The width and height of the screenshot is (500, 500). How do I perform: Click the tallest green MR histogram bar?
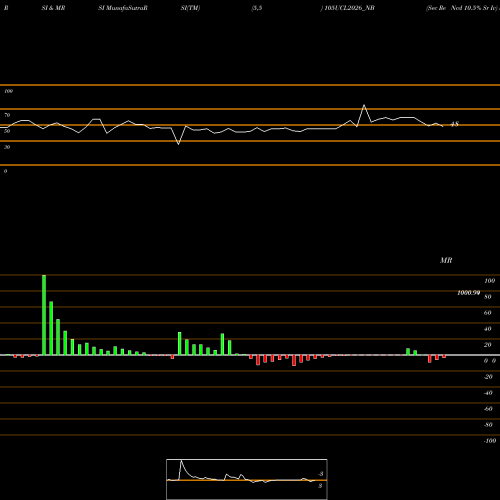pos(44,315)
